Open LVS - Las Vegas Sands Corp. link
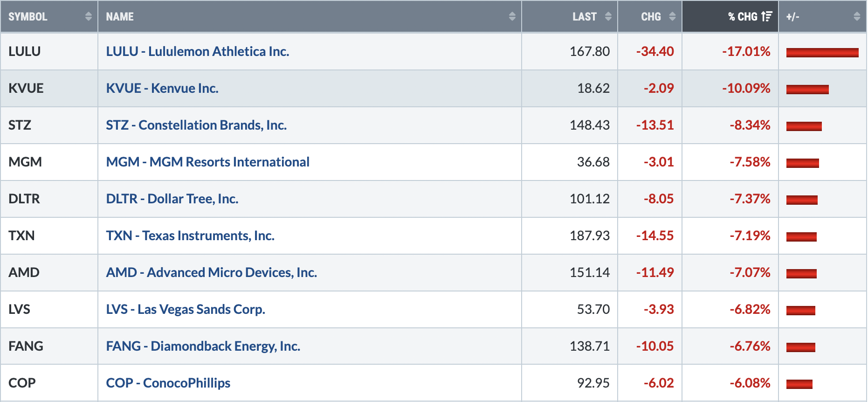The image size is (868, 402). [x=186, y=309]
